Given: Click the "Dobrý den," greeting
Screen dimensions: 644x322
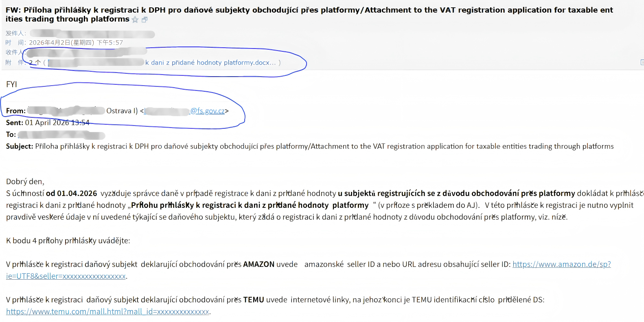Looking at the screenshot, I should coord(25,182).
